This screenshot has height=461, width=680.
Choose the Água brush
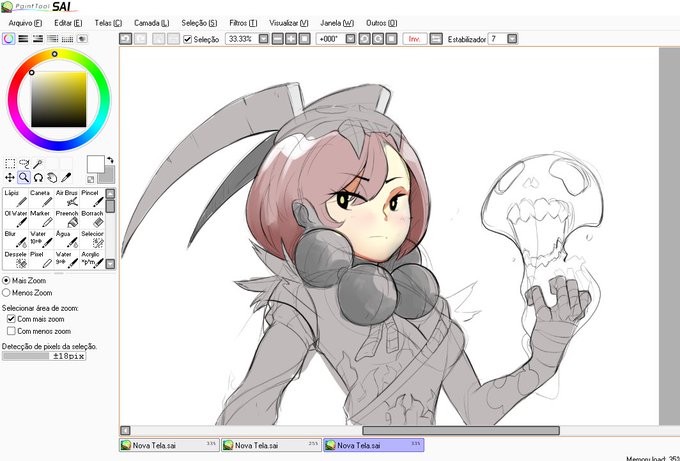click(67, 239)
